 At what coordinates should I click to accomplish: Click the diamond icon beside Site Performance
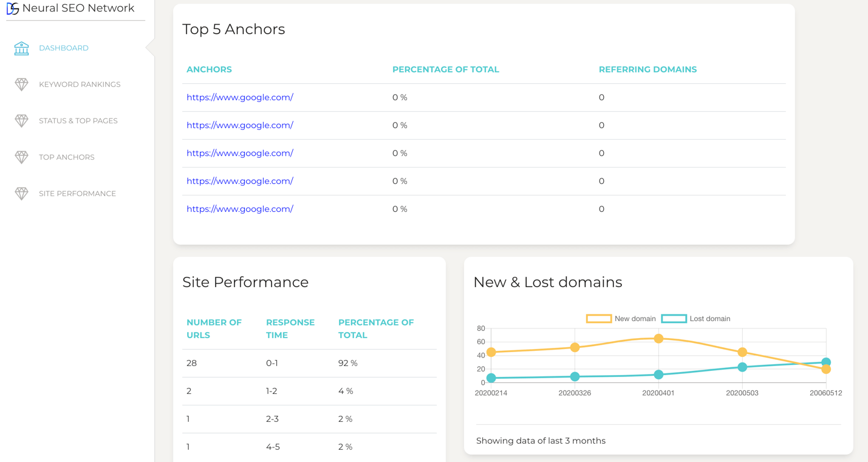coord(21,194)
